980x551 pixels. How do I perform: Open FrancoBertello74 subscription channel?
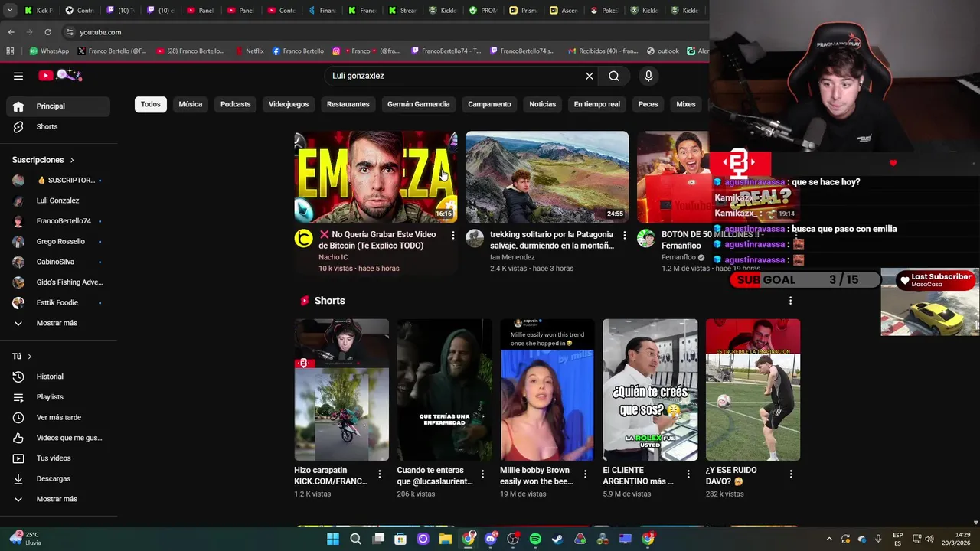58,221
